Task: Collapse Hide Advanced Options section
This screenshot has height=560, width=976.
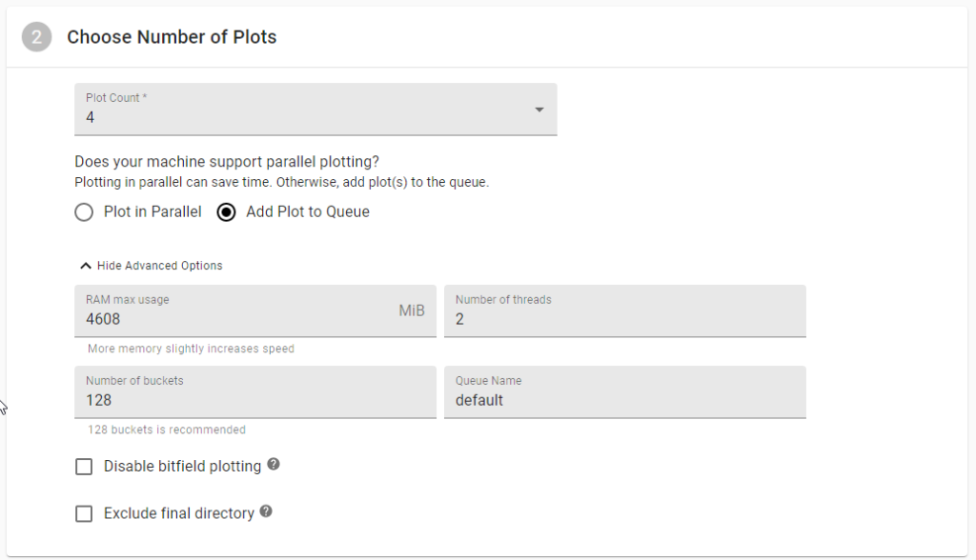Action: click(x=152, y=266)
